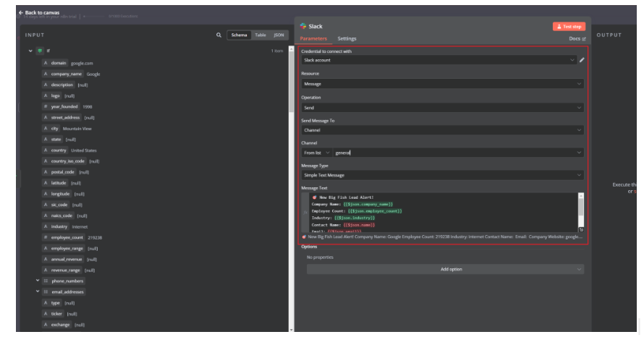Viewport: 644px width, 337px height.
Task: Expand the phone_numbers array
Action: click(x=38, y=281)
